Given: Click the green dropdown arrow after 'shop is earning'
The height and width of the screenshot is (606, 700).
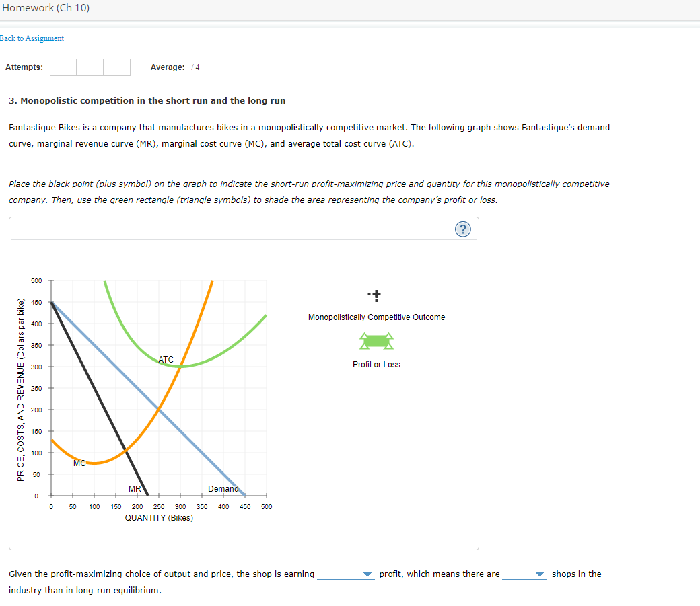Looking at the screenshot, I should (367, 575).
